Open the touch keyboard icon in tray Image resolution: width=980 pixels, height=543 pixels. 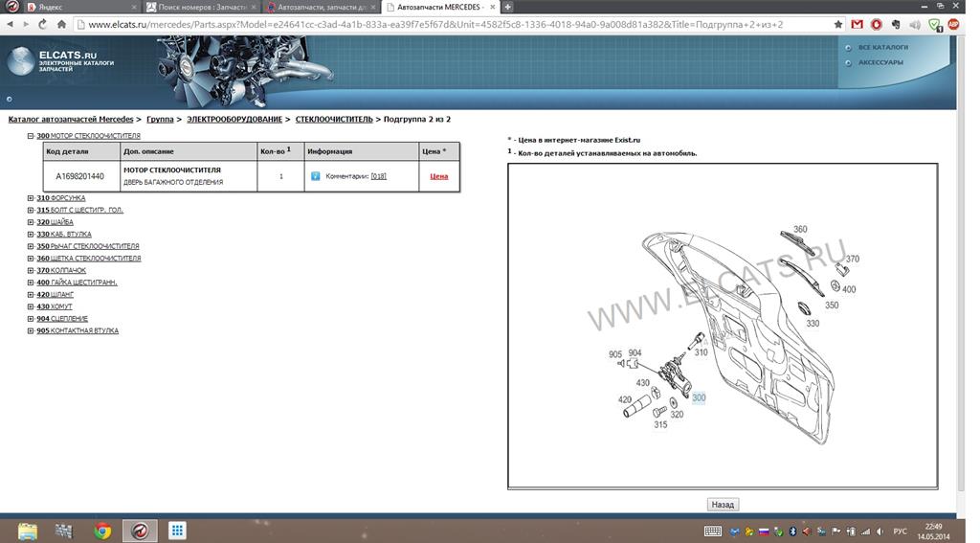[x=712, y=531]
